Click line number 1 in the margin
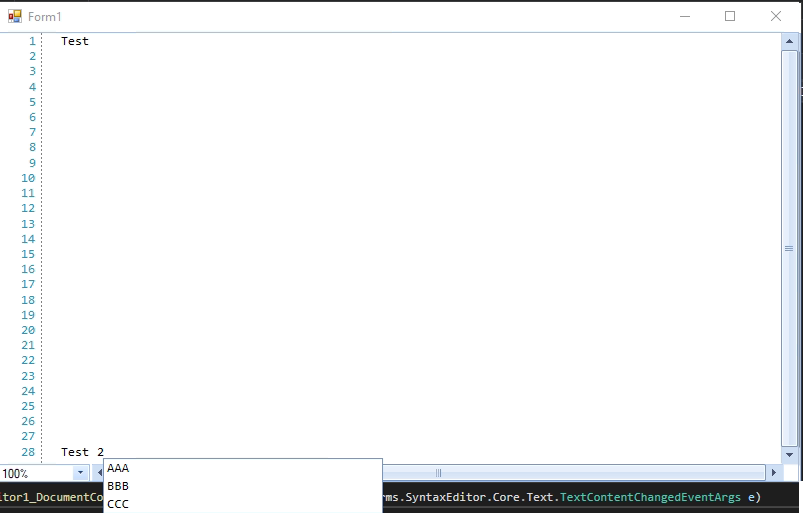The image size is (803, 513). [x=32, y=41]
